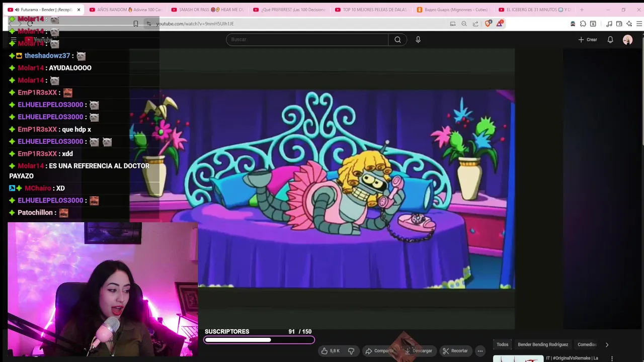Click the zoom magnifier icon in address bar

pos(464,24)
